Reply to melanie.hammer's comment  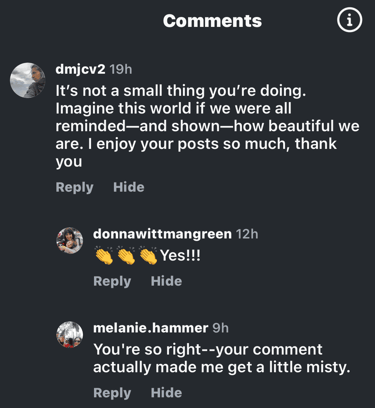point(112,393)
